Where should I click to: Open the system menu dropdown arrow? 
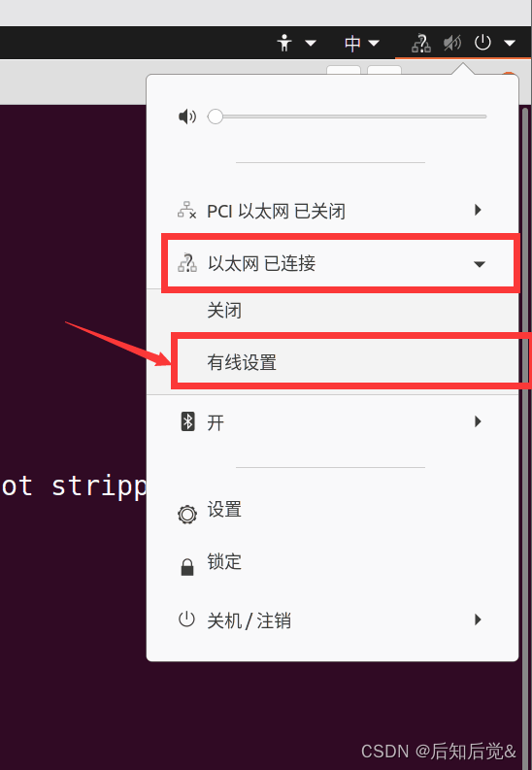click(x=510, y=44)
